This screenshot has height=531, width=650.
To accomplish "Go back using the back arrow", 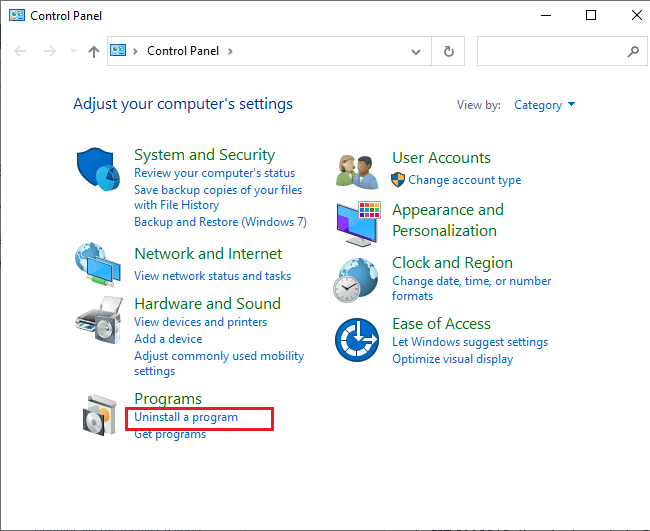I will tap(20, 51).
